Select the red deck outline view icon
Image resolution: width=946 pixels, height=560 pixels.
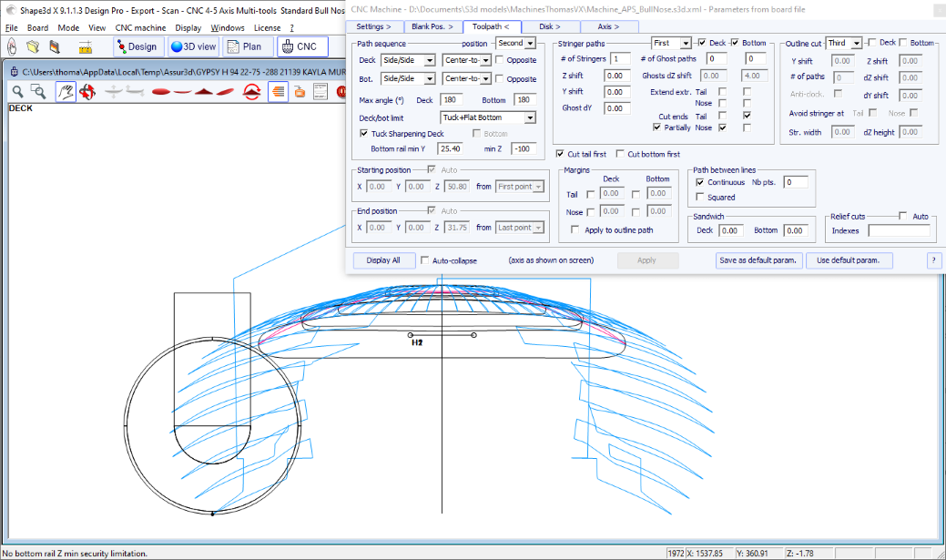(x=161, y=92)
